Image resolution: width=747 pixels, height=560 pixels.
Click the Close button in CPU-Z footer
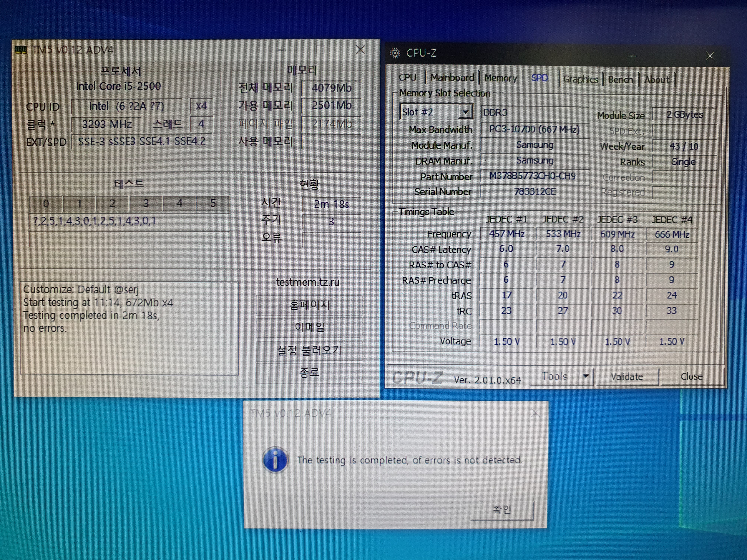(x=692, y=376)
